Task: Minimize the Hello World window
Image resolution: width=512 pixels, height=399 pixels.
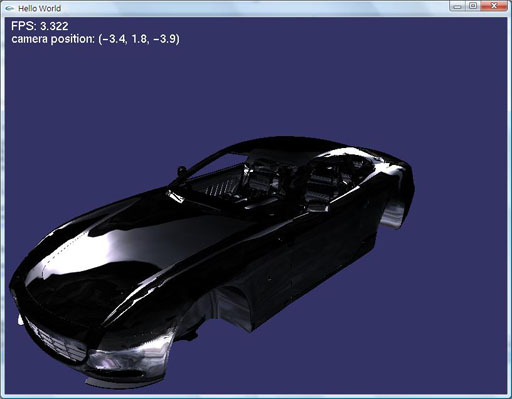Action: coord(458,6)
